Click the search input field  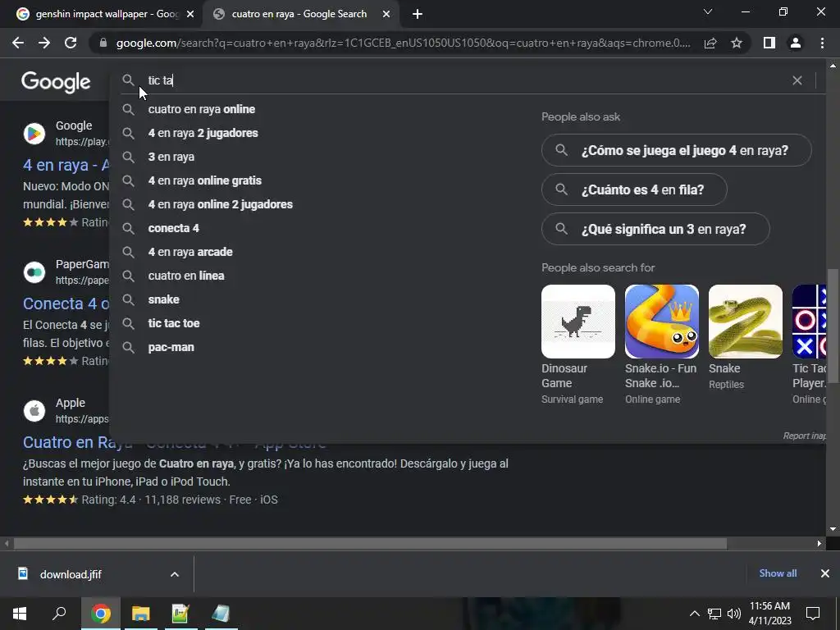click(466, 80)
